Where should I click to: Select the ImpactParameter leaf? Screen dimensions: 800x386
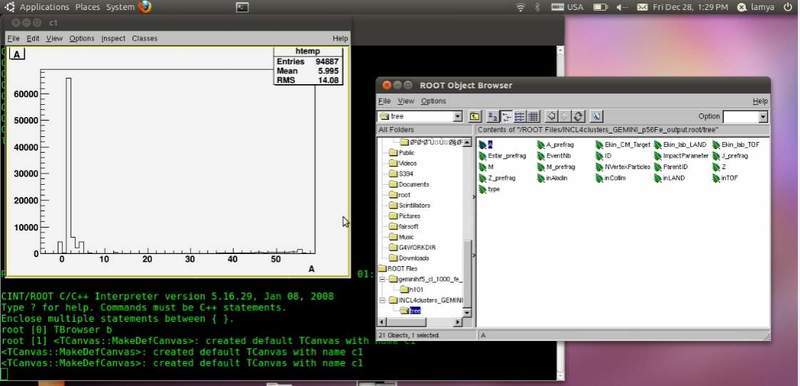pos(681,156)
